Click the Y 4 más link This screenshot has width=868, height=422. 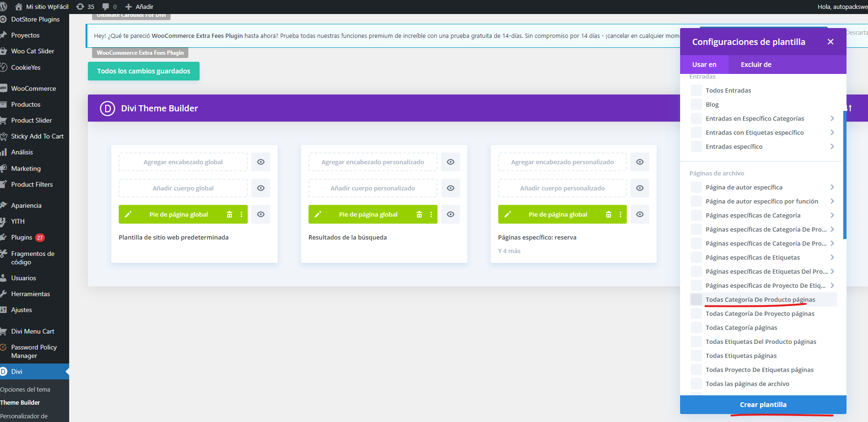[509, 251]
